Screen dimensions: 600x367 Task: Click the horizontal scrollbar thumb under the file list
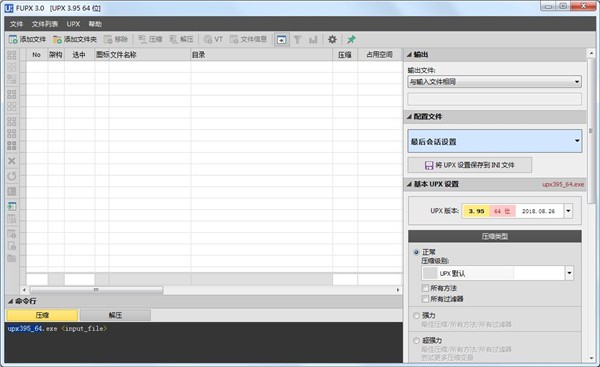tap(96, 290)
